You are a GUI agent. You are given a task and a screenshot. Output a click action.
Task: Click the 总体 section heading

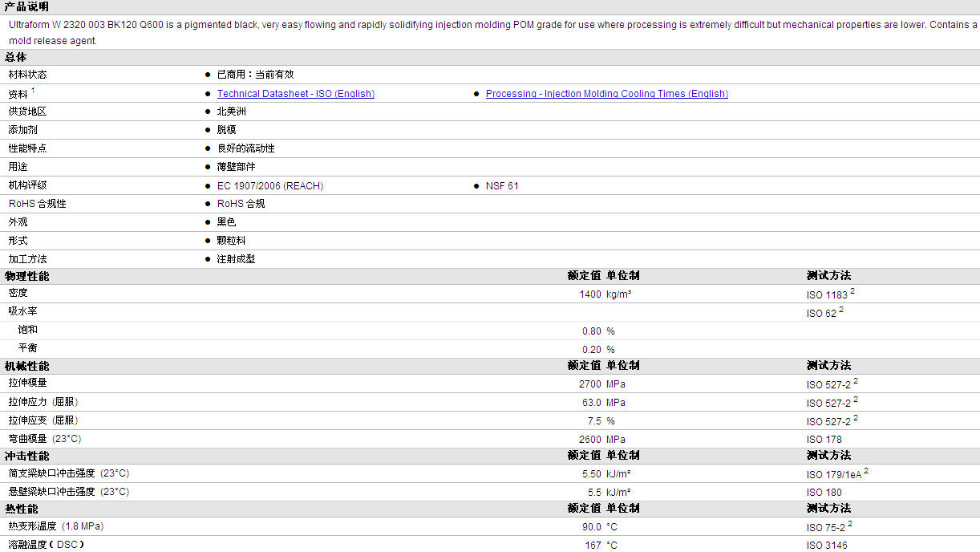16,57
